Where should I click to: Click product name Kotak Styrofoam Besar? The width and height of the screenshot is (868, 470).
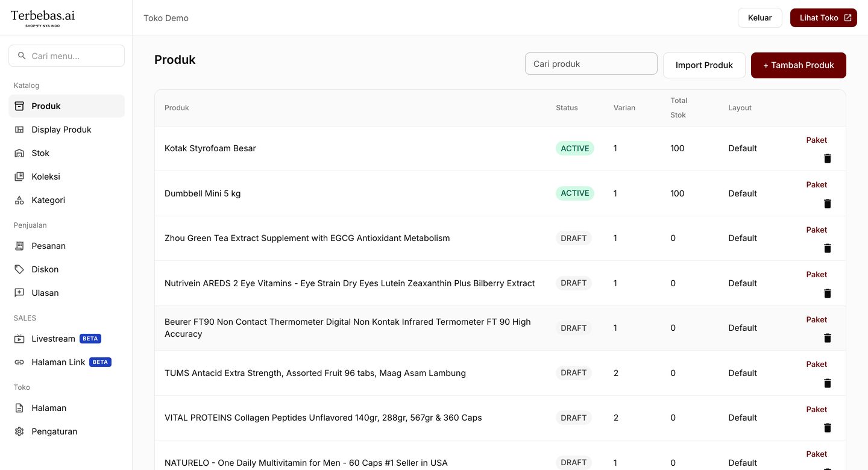pyautogui.click(x=210, y=148)
